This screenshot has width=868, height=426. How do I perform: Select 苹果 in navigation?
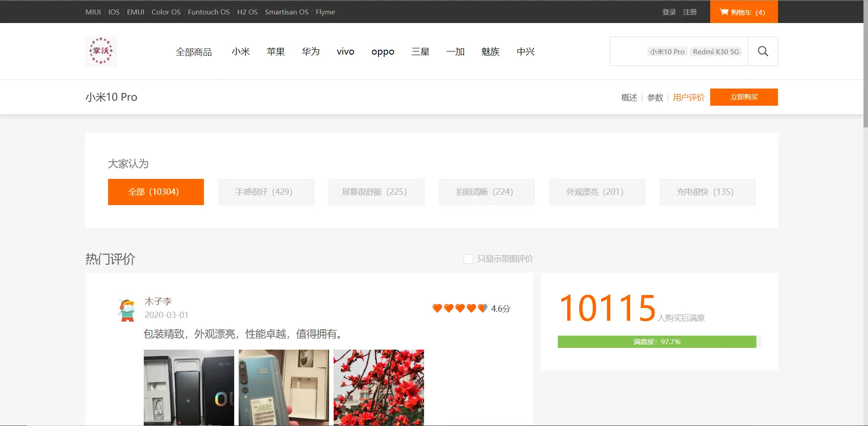click(x=276, y=51)
